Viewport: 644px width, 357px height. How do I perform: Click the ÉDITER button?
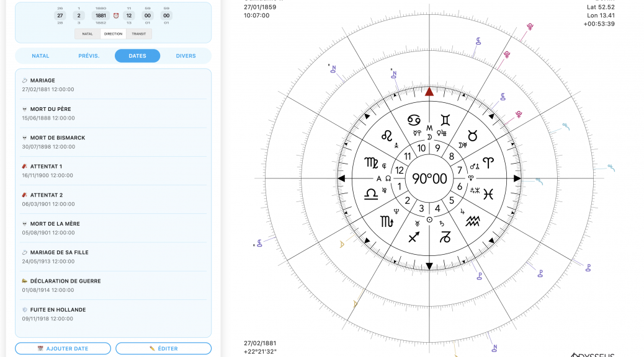[x=163, y=348]
